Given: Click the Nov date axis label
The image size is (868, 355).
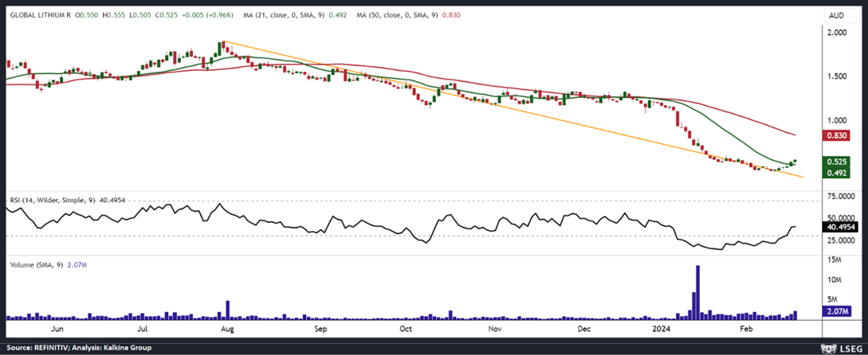Looking at the screenshot, I should coord(495,329).
